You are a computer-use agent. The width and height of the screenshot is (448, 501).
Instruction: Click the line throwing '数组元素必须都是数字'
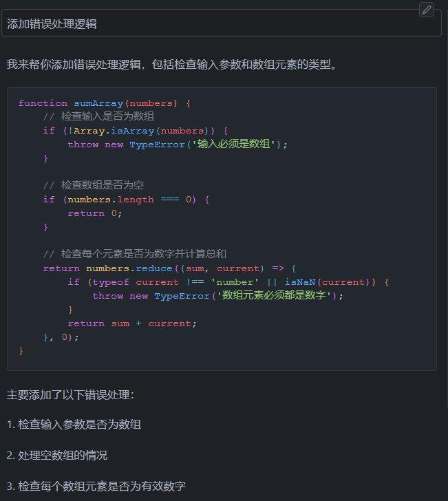[217, 295]
